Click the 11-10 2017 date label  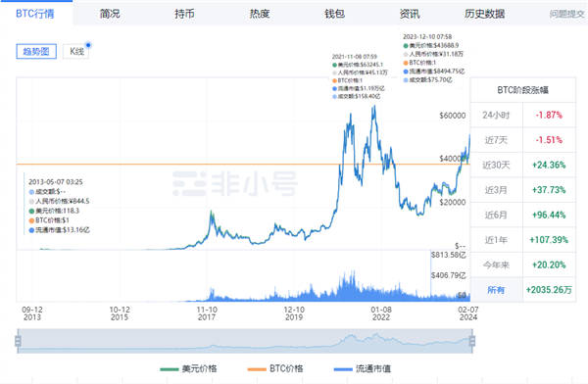(207, 313)
